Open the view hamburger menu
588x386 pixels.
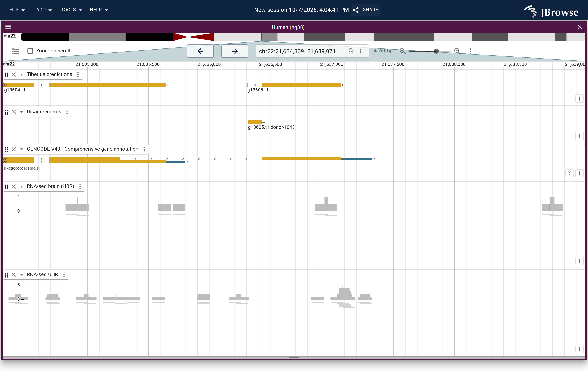click(x=8, y=27)
